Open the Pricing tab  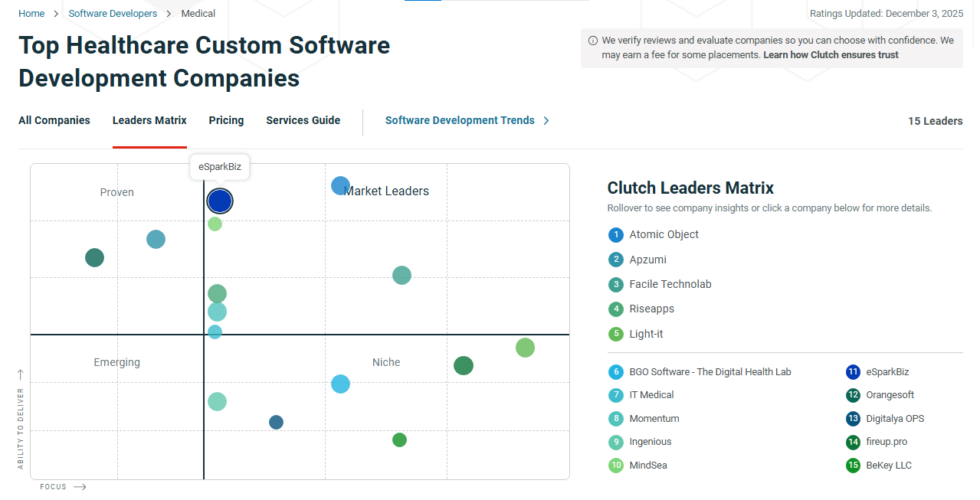[226, 120]
